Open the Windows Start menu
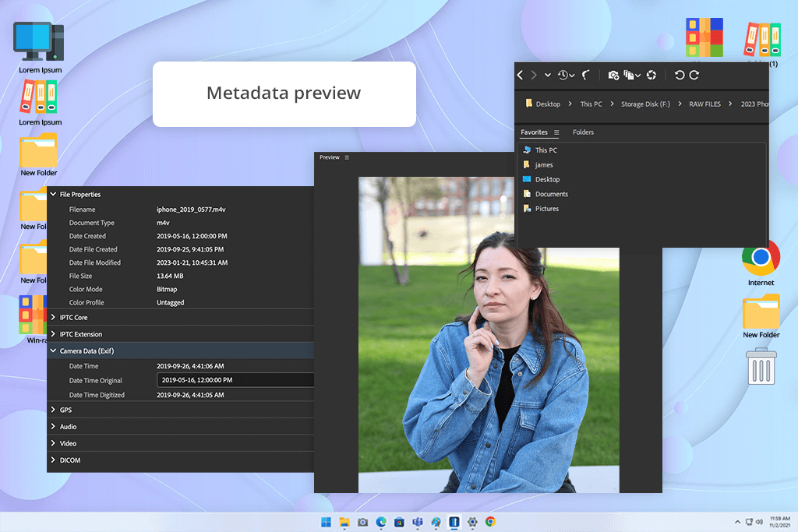The width and height of the screenshot is (798, 532). pyautogui.click(x=327, y=522)
